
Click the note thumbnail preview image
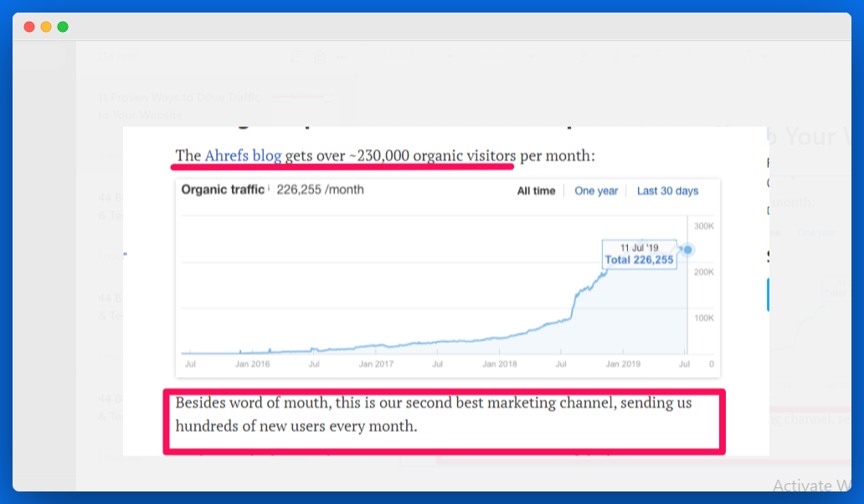[304, 102]
